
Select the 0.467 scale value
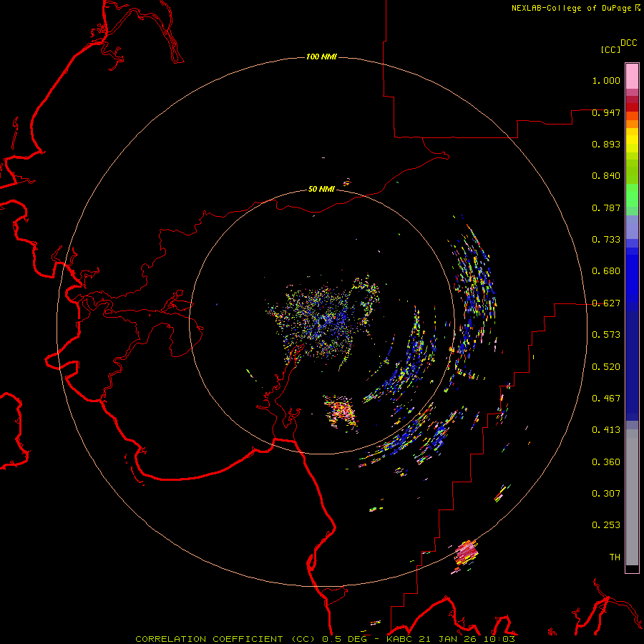pos(606,398)
